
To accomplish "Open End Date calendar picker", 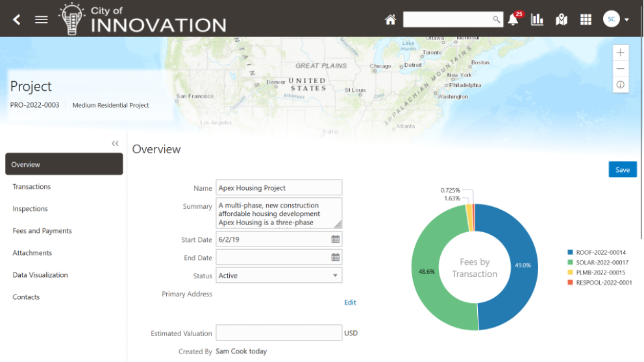I will coord(336,258).
